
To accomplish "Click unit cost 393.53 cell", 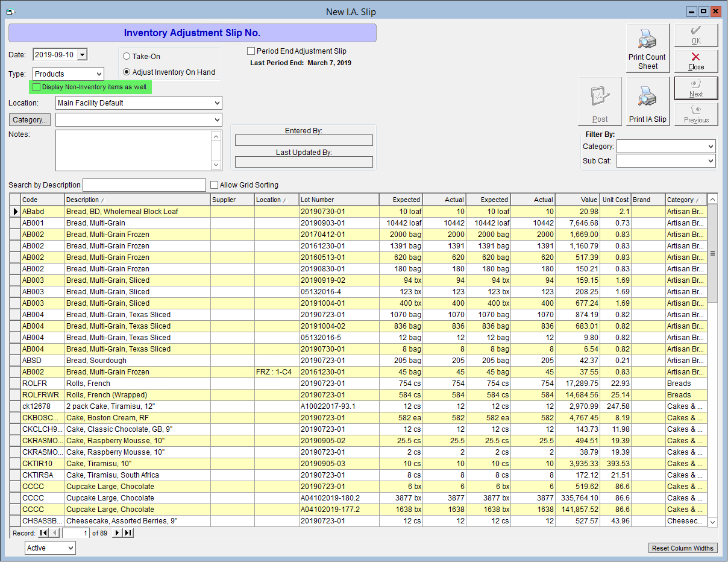I will point(616,464).
